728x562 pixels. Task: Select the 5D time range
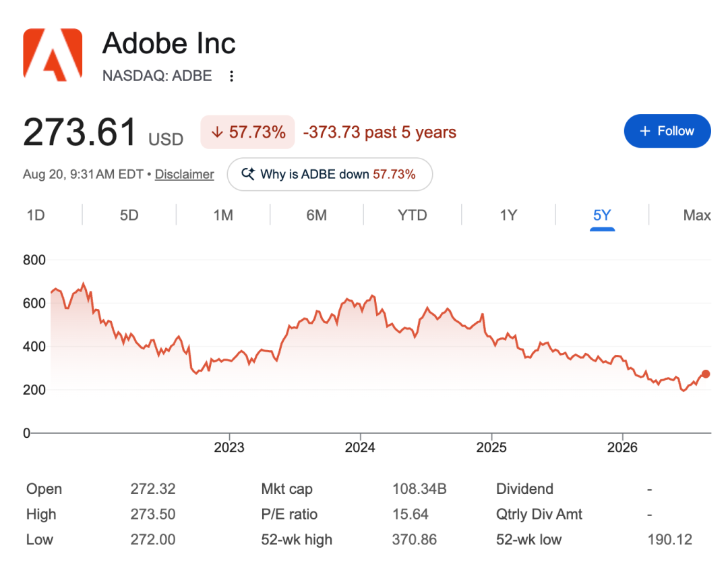coord(129,215)
